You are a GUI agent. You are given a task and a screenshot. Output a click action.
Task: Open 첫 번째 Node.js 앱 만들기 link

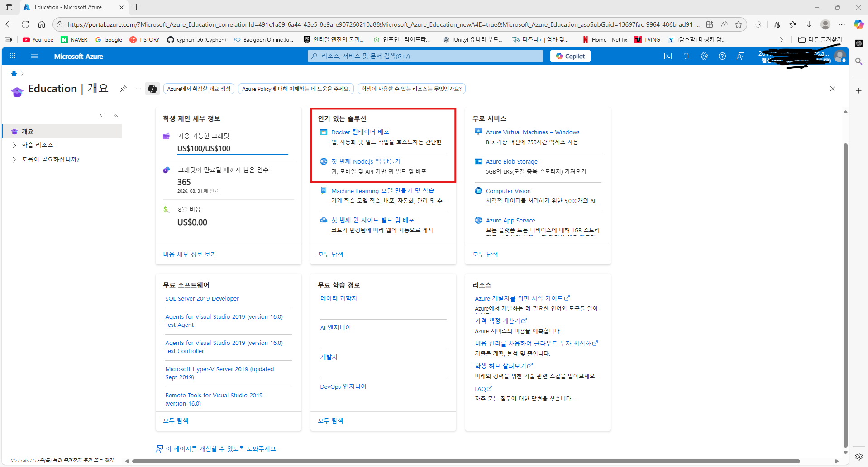coord(366,161)
